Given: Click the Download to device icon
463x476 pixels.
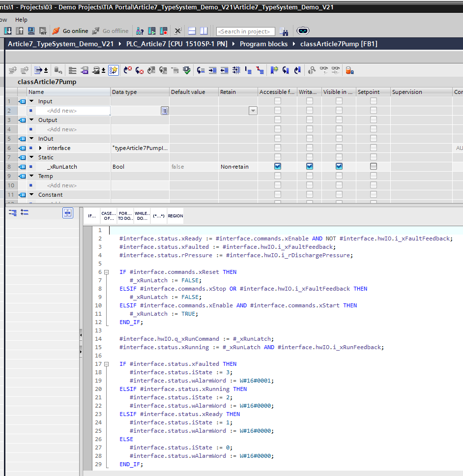Looking at the screenshot, I should pyautogui.click(x=7, y=30).
